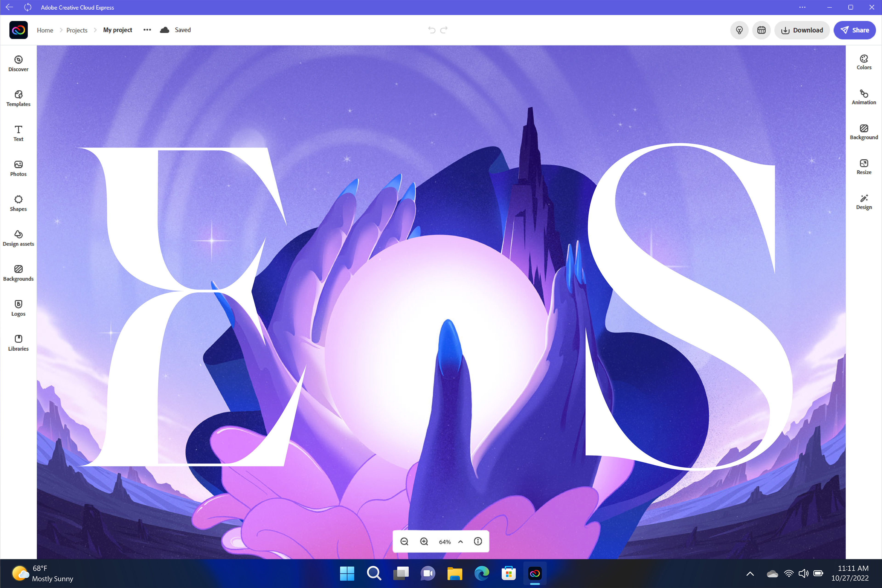
Task: Open the Libraries panel
Action: coord(18,343)
